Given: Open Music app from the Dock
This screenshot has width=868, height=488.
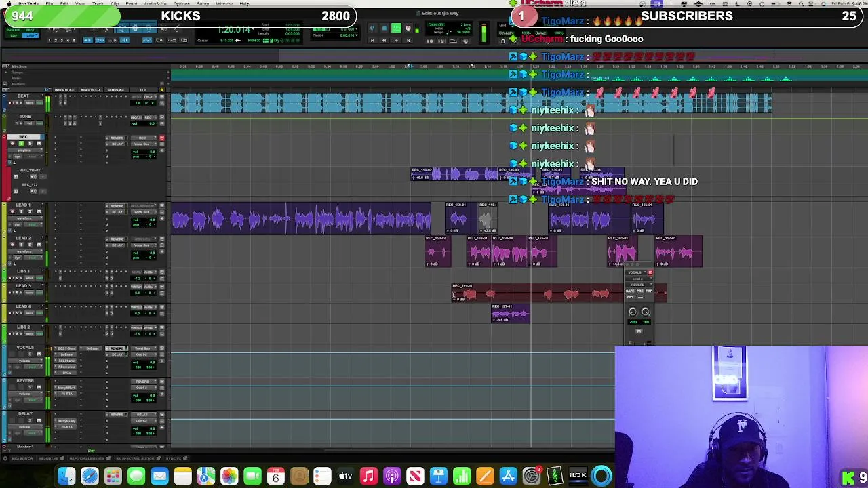Looking at the screenshot, I should pyautogui.click(x=368, y=476).
